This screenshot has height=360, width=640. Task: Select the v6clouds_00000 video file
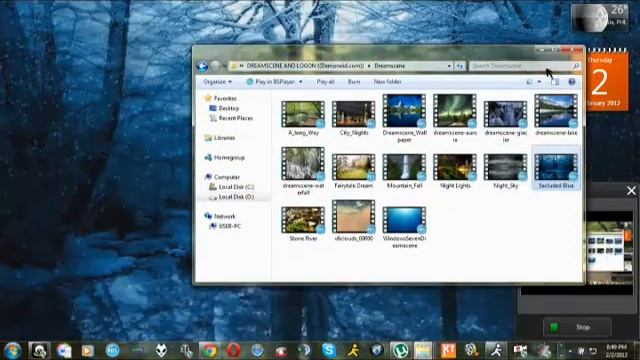(353, 220)
